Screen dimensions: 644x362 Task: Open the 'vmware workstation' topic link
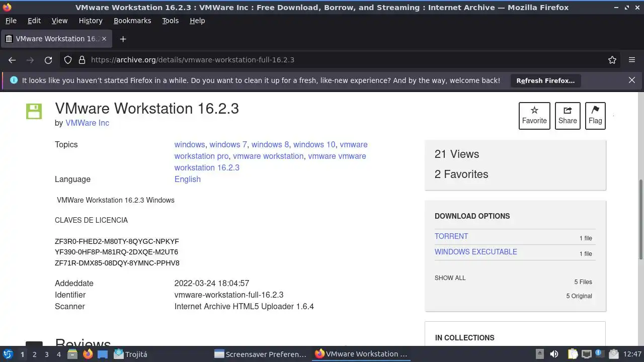tap(268, 156)
